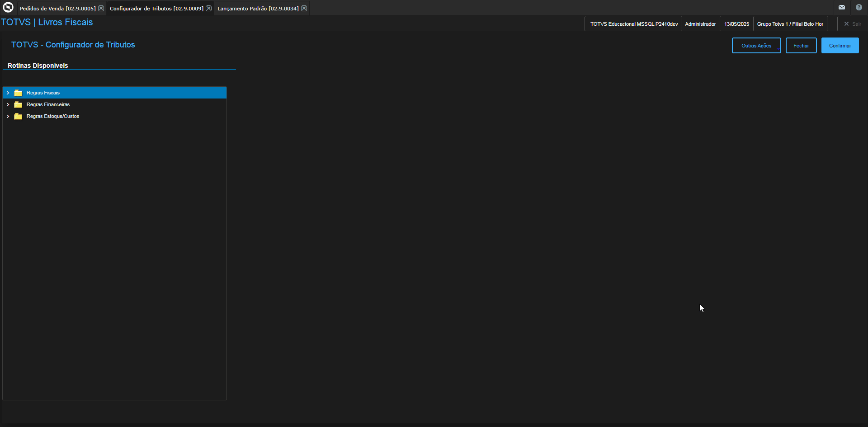Close the Pedidos de Venda tab
This screenshot has width=868, height=427.
point(101,8)
